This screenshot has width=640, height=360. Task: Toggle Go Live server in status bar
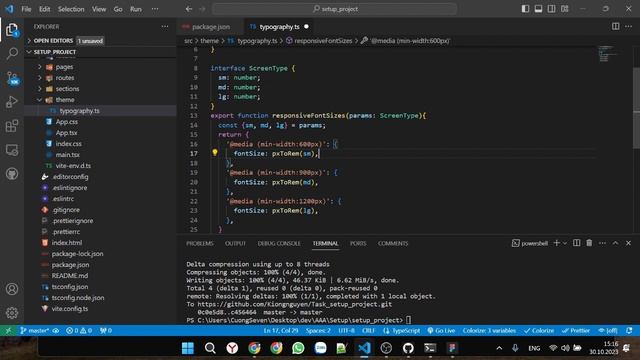[x=441, y=330]
